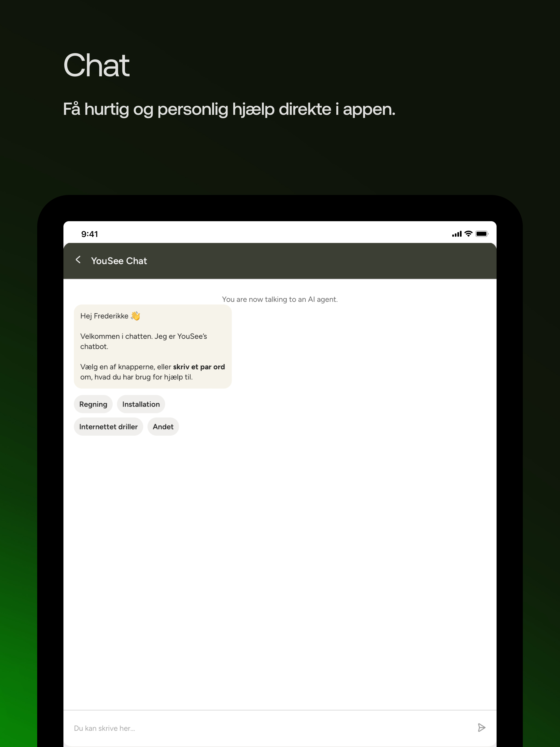Tap the 'Hej Frederikke' greeting line
560x747 pixels.
pos(104,316)
